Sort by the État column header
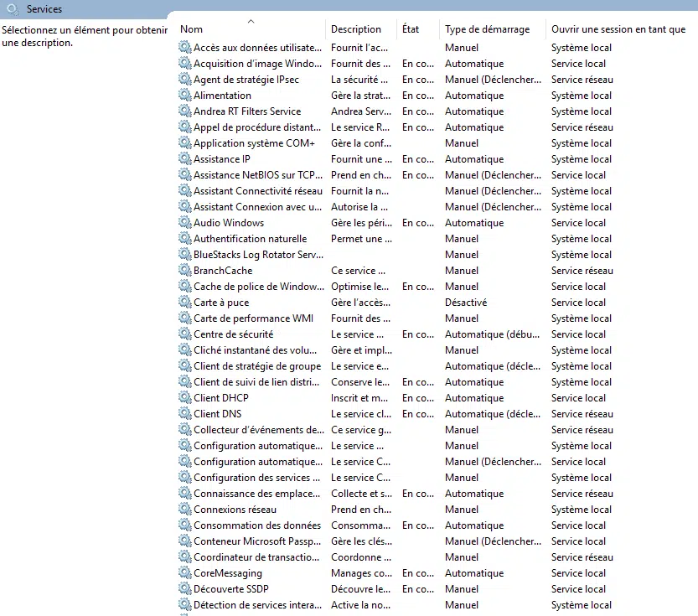698x616 pixels. click(x=411, y=29)
